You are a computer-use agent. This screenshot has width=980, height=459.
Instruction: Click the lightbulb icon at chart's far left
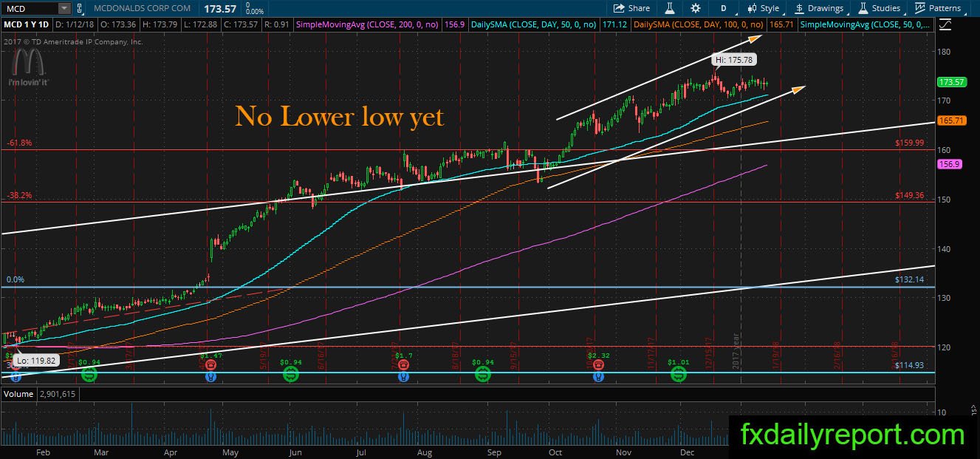pyautogui.click(x=15, y=377)
